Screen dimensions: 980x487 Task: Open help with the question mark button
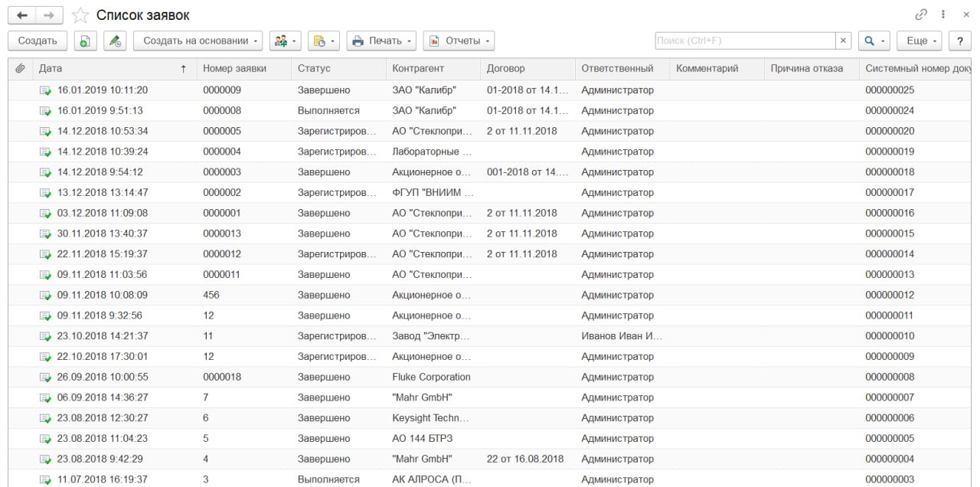(960, 41)
